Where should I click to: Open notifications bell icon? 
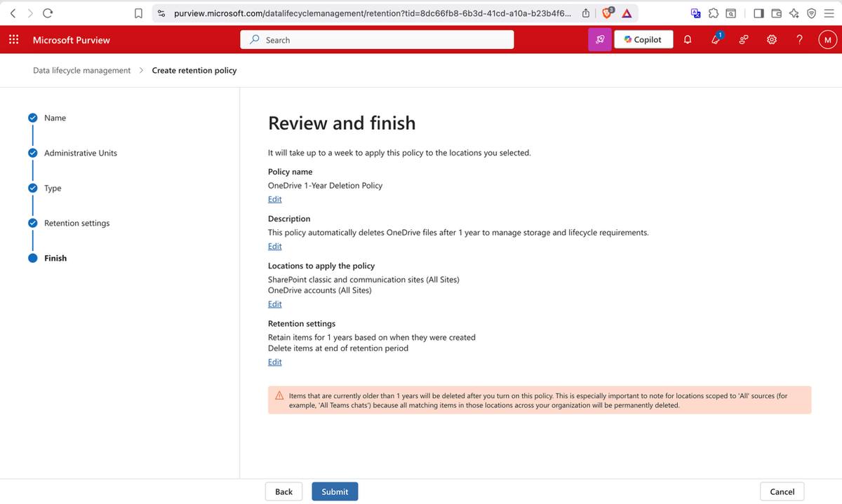point(688,40)
